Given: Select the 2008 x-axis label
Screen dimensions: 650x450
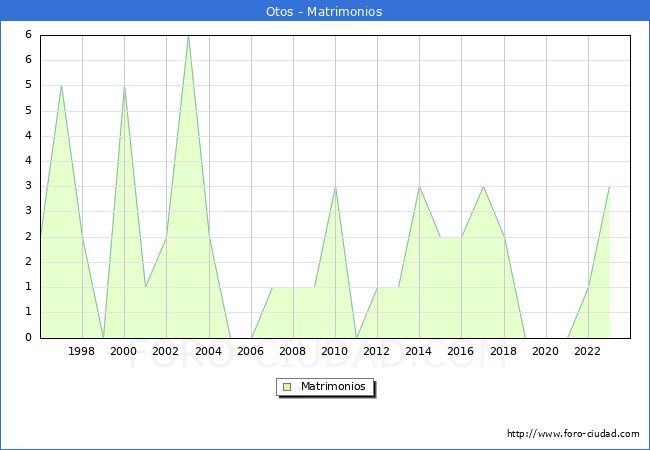Looking at the screenshot, I should tap(292, 351).
